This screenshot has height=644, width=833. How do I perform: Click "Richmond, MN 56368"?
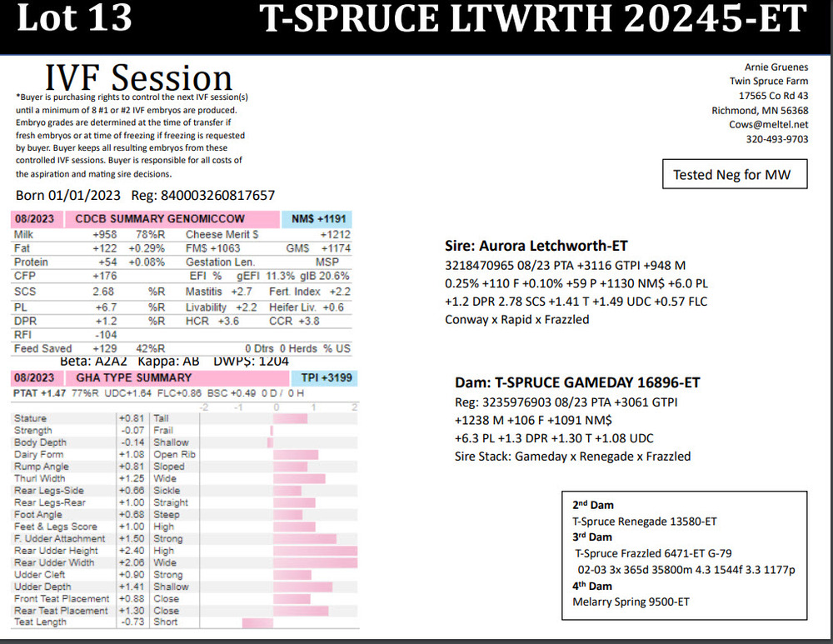(760, 111)
